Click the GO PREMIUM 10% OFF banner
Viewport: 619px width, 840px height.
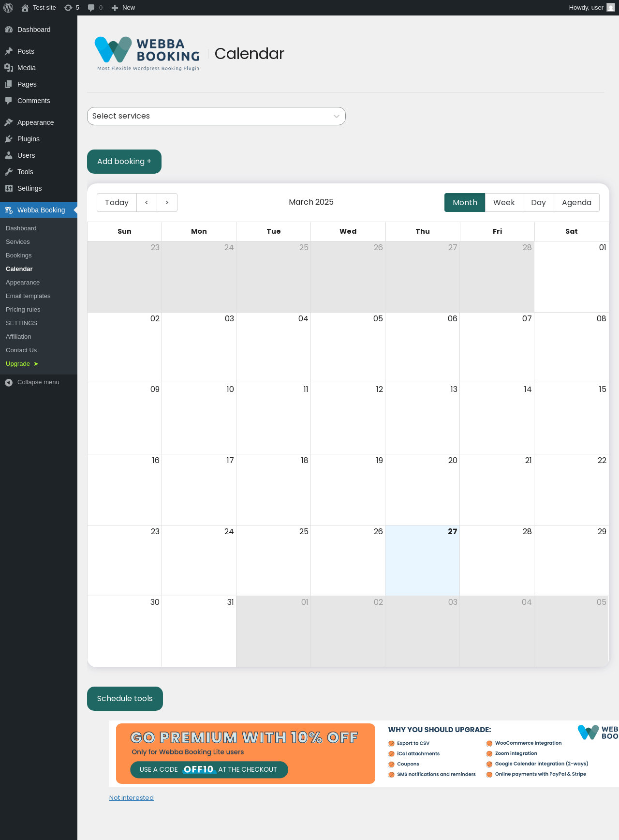pyautogui.click(x=246, y=753)
